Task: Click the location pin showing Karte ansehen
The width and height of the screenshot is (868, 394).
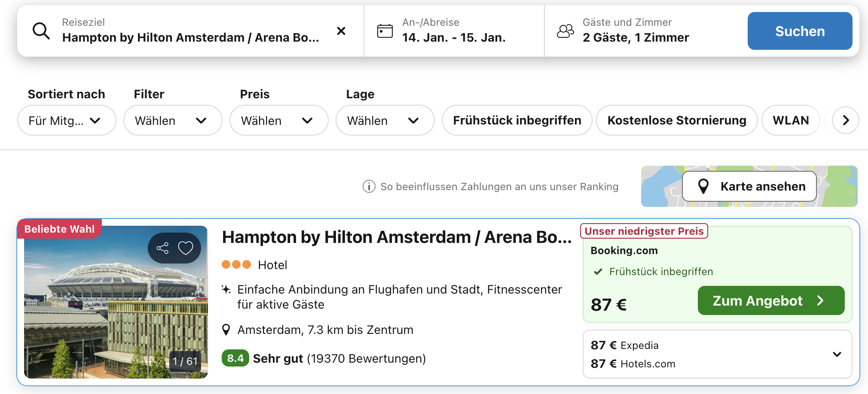Action: (x=703, y=186)
